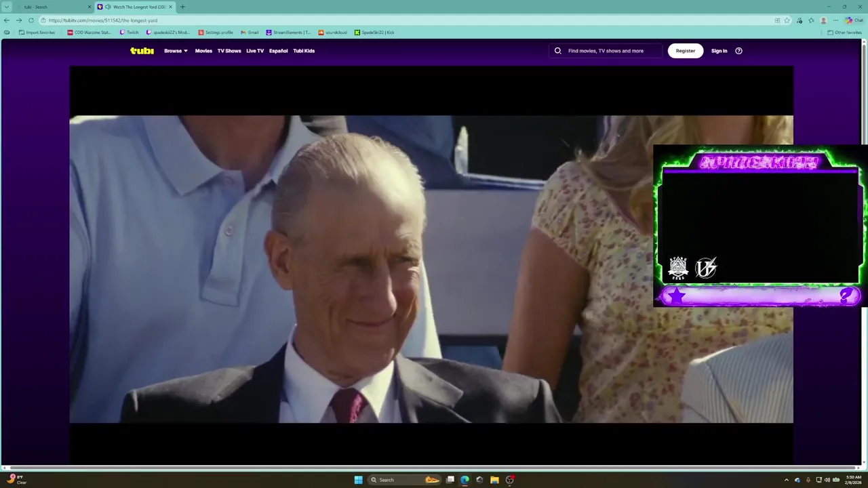Open Tubi Kids
This screenshot has height=488, width=868.
(x=304, y=51)
